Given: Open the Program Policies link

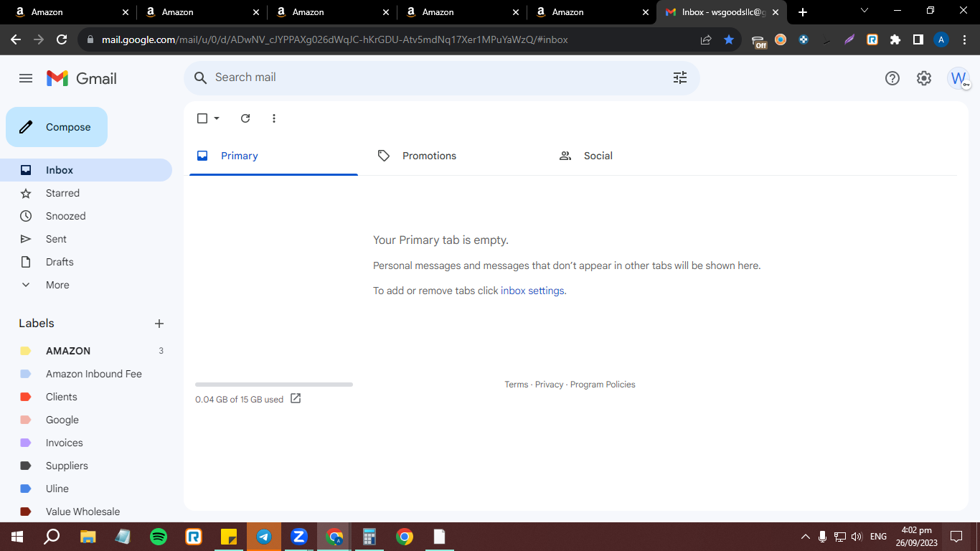Looking at the screenshot, I should pos(603,385).
